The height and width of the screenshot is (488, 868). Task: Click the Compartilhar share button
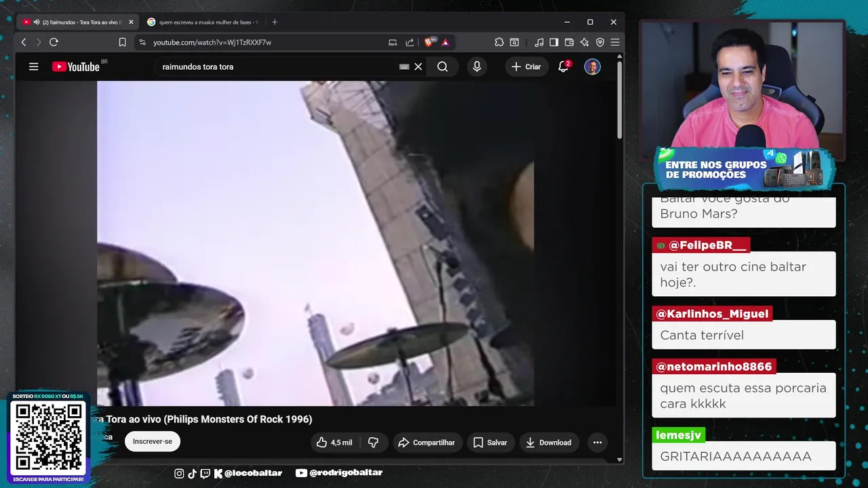coord(427,442)
